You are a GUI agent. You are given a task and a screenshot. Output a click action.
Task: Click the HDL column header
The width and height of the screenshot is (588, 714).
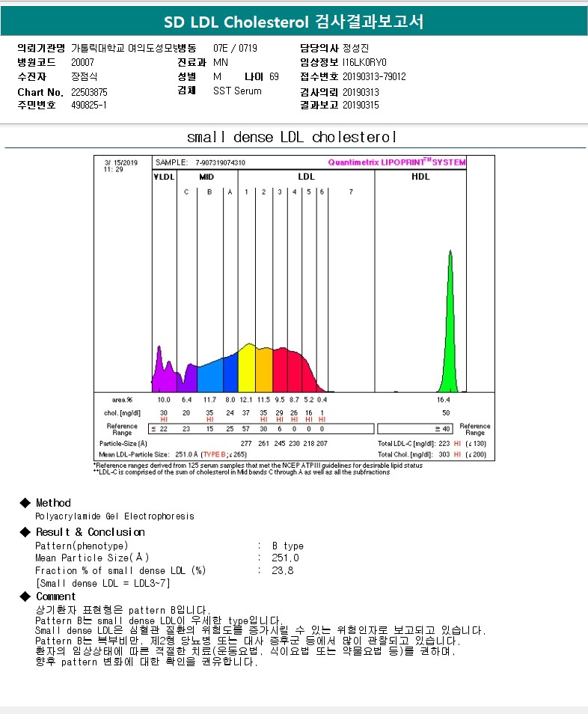click(x=420, y=177)
